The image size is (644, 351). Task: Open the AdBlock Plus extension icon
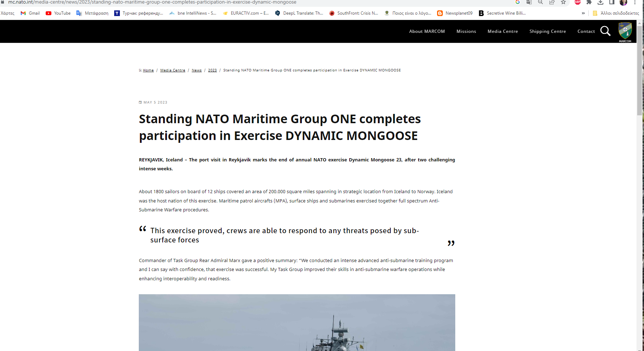tap(577, 2)
